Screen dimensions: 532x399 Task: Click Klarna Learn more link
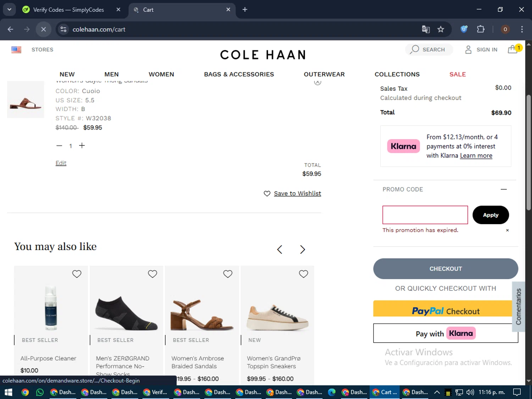pos(476,155)
